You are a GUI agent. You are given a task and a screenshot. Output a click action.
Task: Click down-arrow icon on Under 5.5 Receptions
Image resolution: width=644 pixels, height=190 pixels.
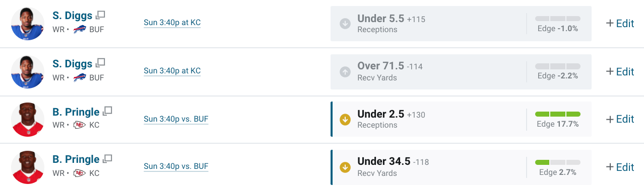coord(345,24)
